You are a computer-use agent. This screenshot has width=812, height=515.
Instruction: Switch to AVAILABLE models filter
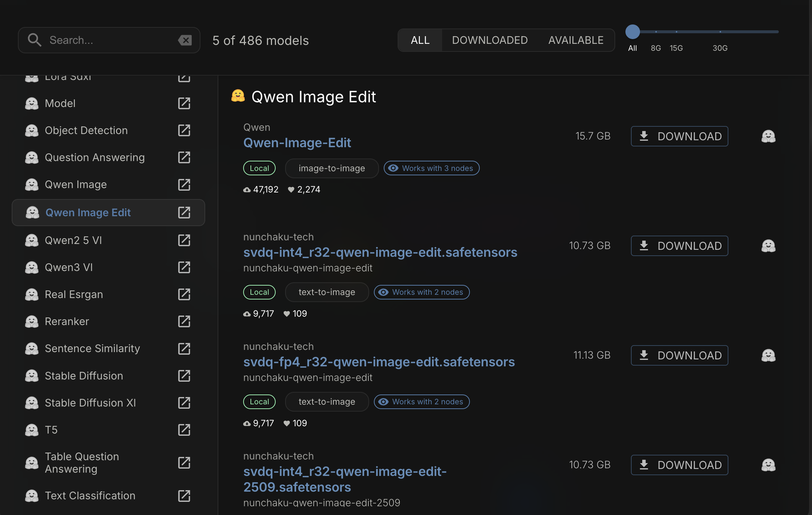pos(576,40)
